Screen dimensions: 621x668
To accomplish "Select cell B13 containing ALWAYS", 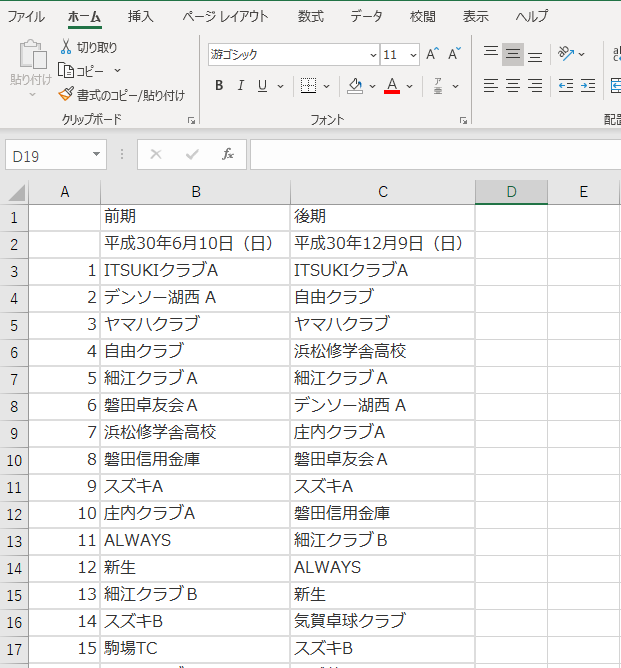I will tap(195, 541).
